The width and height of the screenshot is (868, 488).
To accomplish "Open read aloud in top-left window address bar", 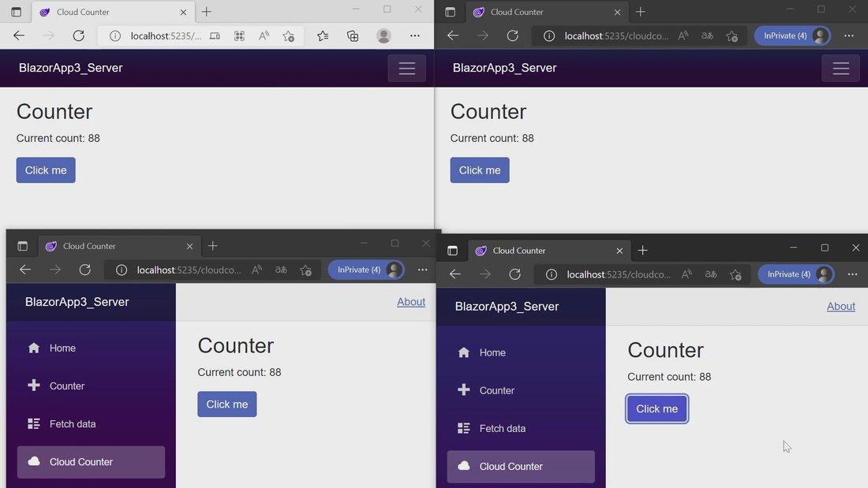I will (x=264, y=36).
